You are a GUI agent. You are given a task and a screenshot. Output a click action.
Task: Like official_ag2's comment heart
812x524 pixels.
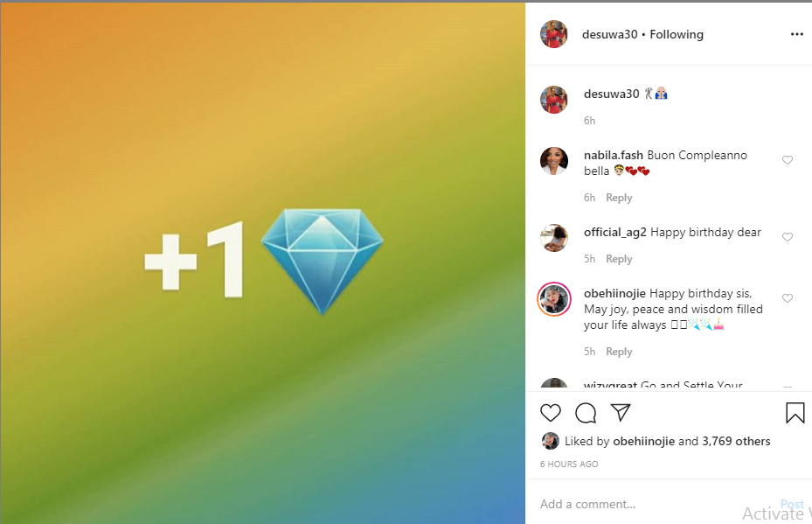pos(788,237)
